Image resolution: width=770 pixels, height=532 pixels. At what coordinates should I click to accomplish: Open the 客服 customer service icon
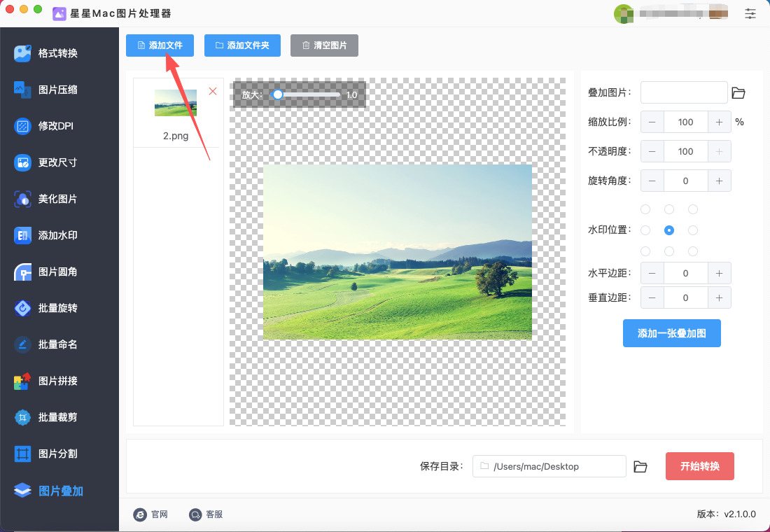click(195, 514)
